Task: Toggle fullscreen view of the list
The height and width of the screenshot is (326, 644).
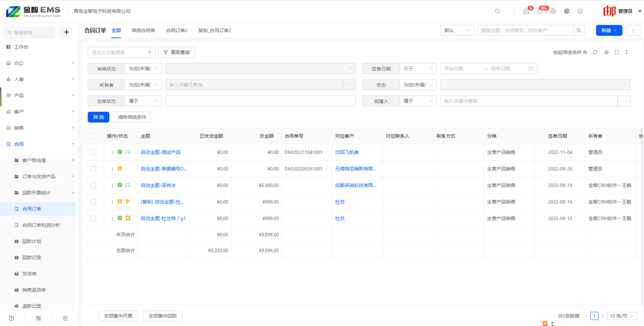Action: [x=617, y=52]
